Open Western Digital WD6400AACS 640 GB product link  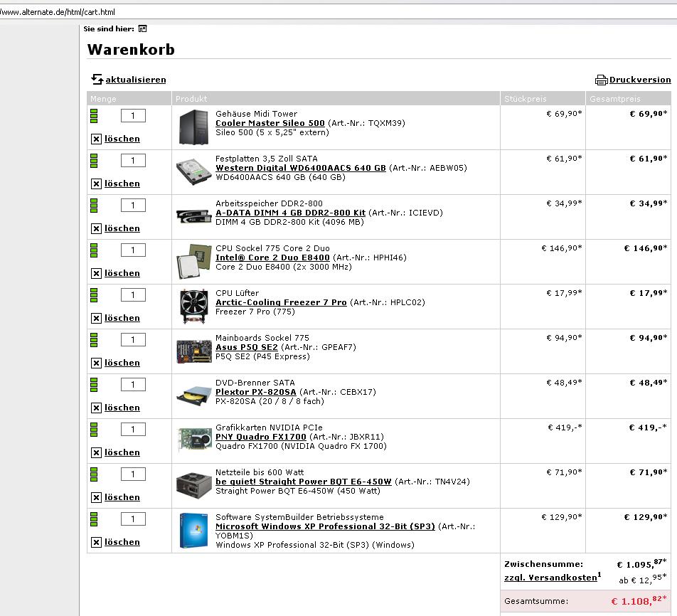[301, 168]
